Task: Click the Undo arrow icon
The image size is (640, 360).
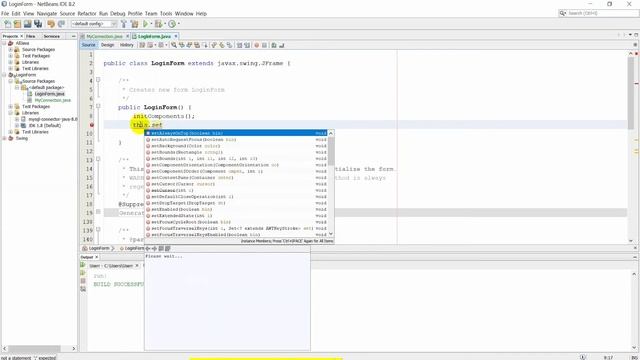Action: (x=51, y=24)
